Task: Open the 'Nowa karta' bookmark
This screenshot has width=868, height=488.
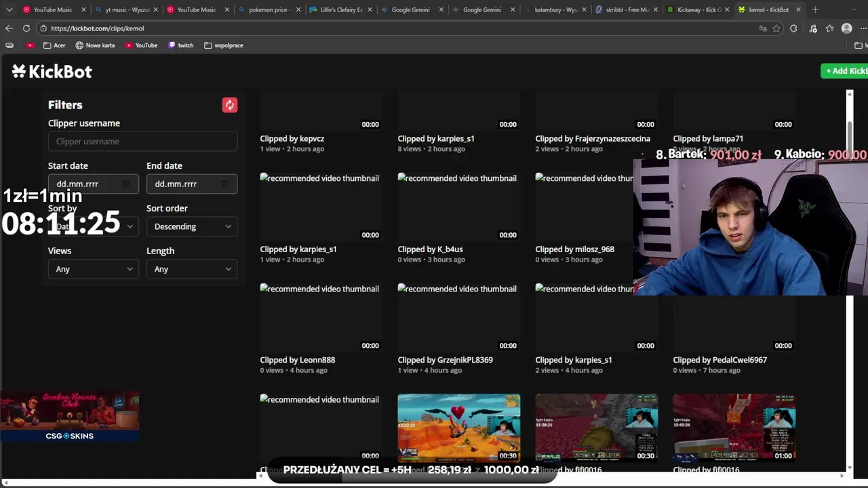Action: pyautogui.click(x=95, y=45)
